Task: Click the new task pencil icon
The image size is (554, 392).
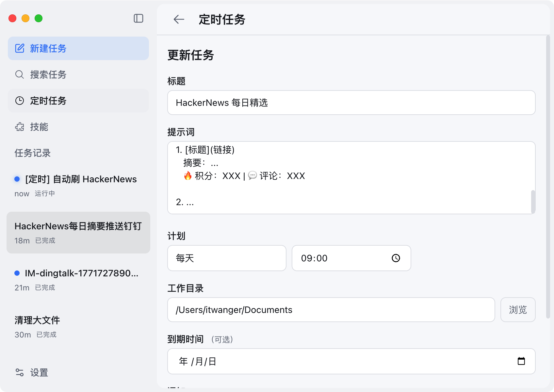Action: (x=20, y=48)
